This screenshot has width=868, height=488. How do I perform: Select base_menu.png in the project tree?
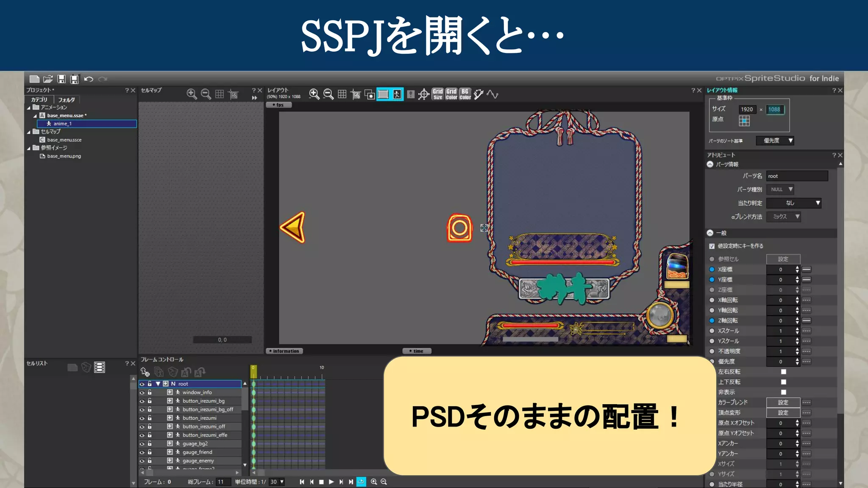[64, 156]
